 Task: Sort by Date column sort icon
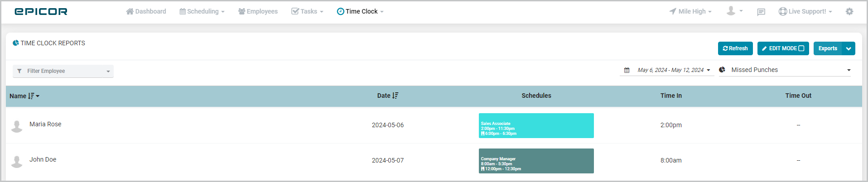[x=395, y=96]
